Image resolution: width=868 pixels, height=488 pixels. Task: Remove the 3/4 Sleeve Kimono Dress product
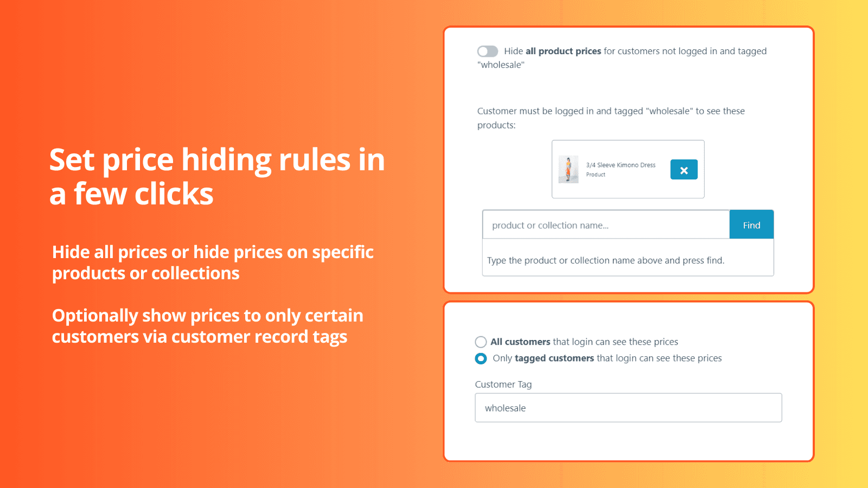684,169
